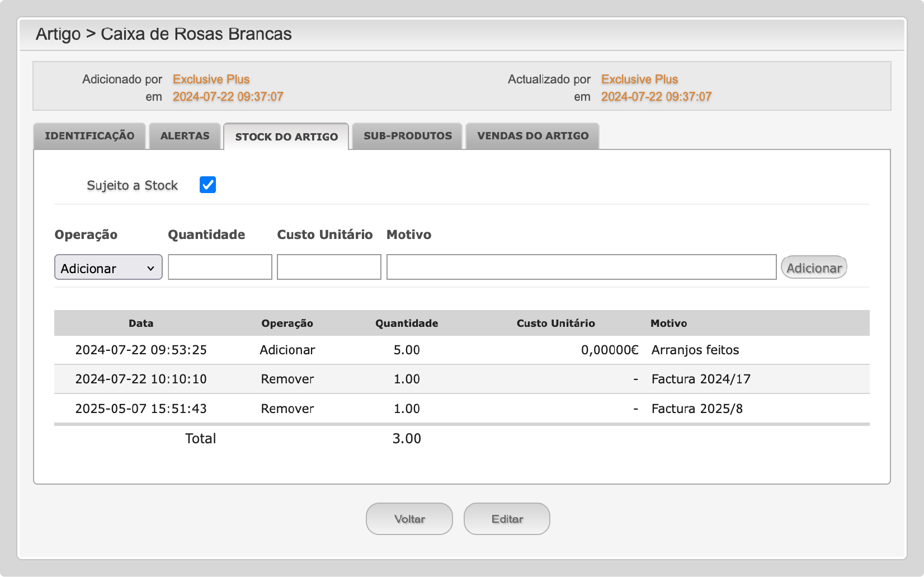Image resolution: width=924 pixels, height=577 pixels.
Task: Select the Arranjos feitos stock row
Action: 695,350
